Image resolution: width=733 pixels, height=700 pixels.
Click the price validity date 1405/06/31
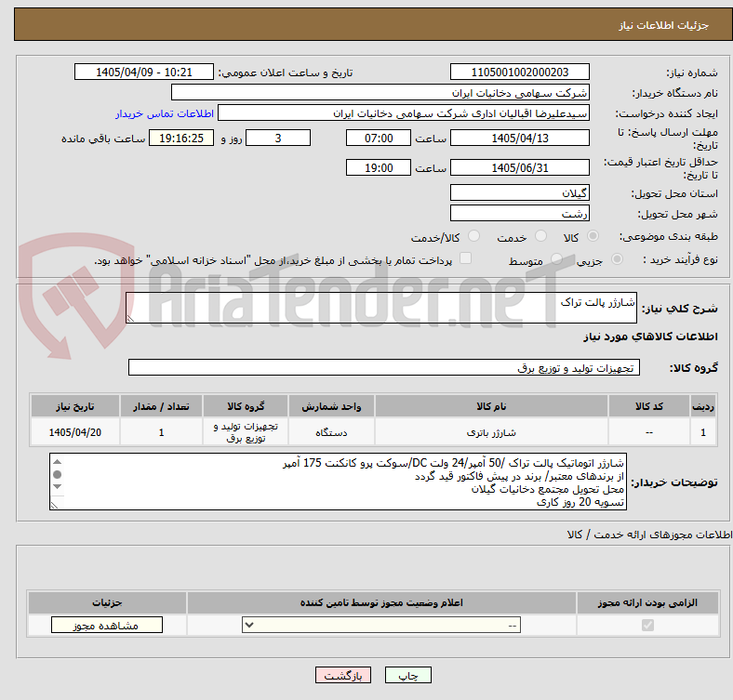pos(519,167)
